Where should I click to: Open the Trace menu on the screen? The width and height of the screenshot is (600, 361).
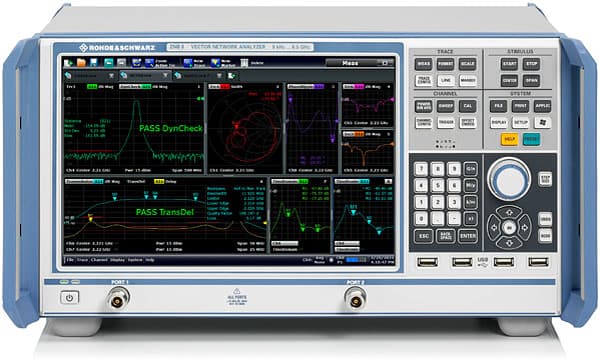[x=82, y=260]
